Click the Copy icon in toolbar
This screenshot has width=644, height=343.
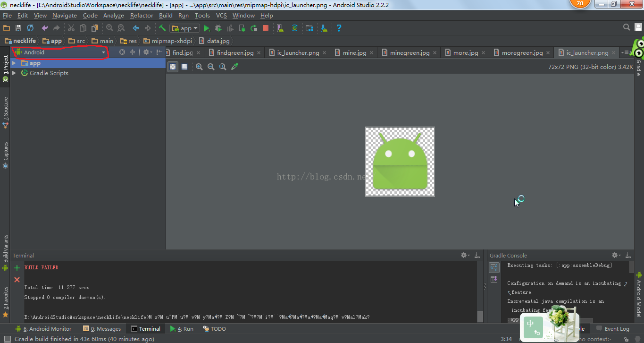pyautogui.click(x=83, y=28)
